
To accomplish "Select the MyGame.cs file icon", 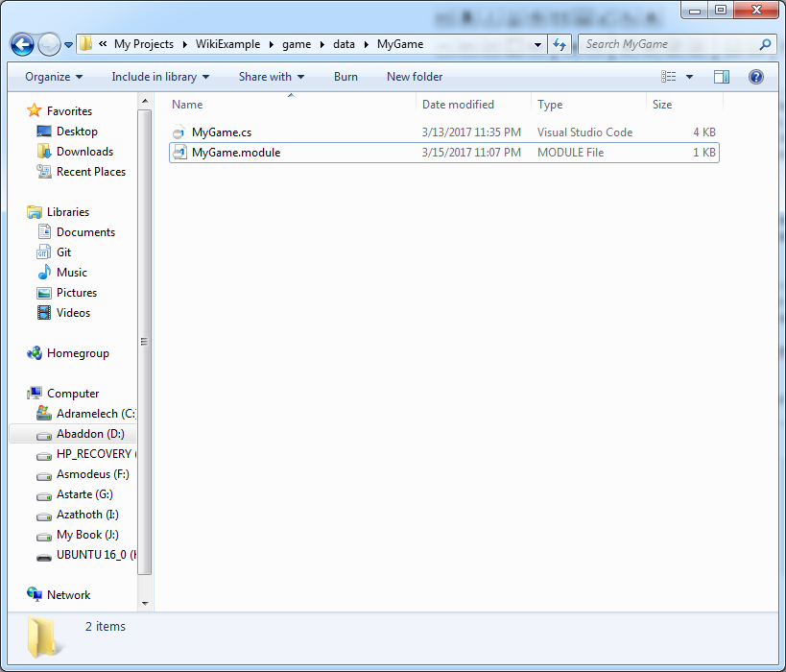I will pos(179,132).
